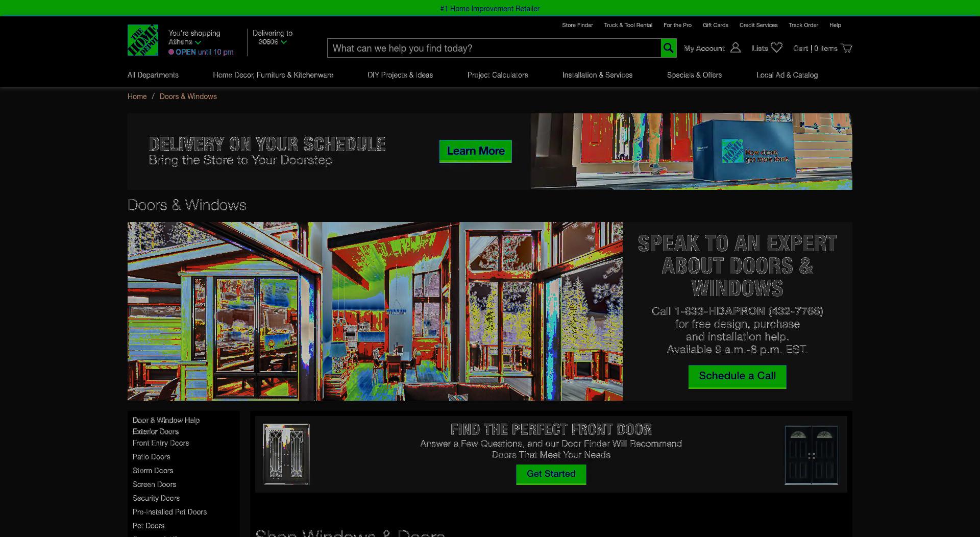Go to Home breadcrumb
Viewport: 980px width, 537px height.
(137, 96)
